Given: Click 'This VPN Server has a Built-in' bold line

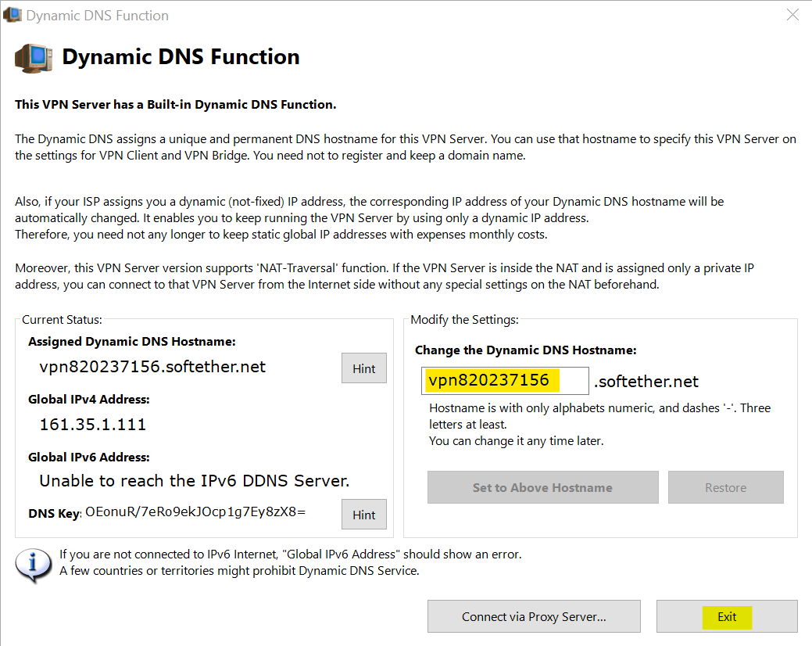Looking at the screenshot, I should click(x=176, y=105).
